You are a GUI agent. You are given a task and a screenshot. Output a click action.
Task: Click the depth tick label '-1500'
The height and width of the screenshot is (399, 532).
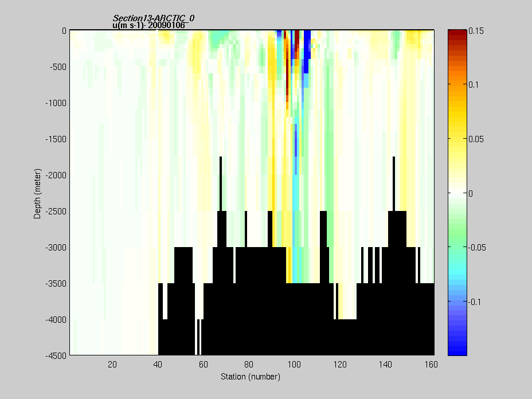click(x=56, y=139)
